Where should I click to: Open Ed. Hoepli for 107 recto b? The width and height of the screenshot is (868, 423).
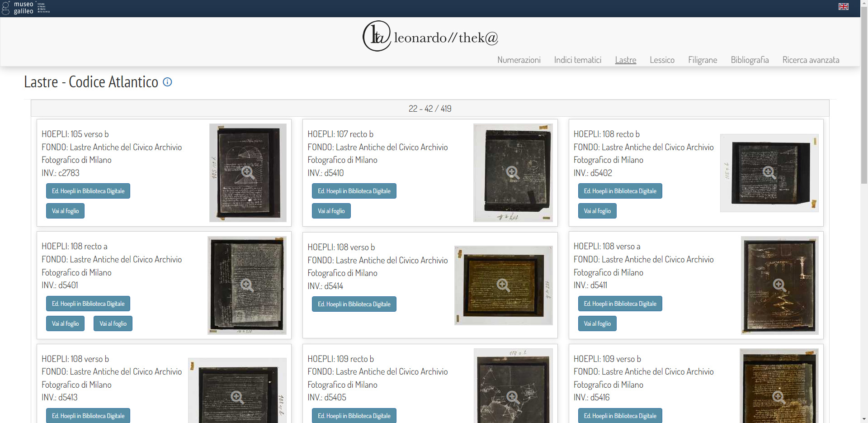(x=354, y=191)
